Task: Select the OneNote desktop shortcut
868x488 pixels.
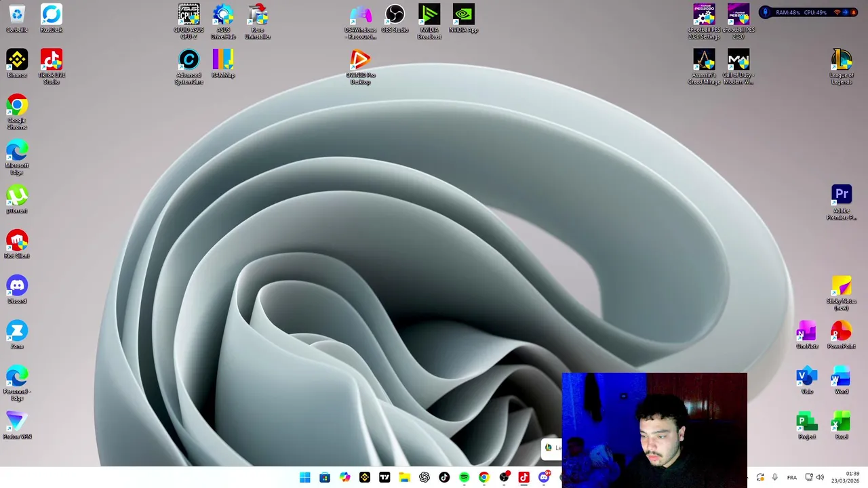Action: click(807, 335)
